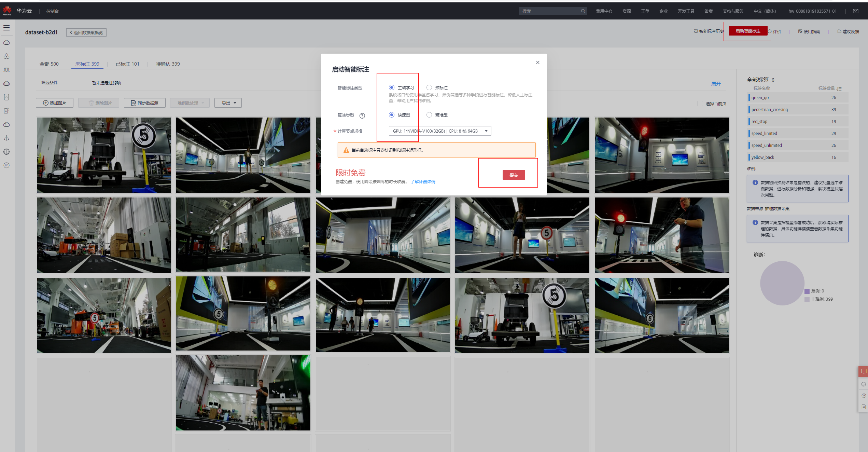Close the 启动智能标注 dialog

(x=537, y=63)
